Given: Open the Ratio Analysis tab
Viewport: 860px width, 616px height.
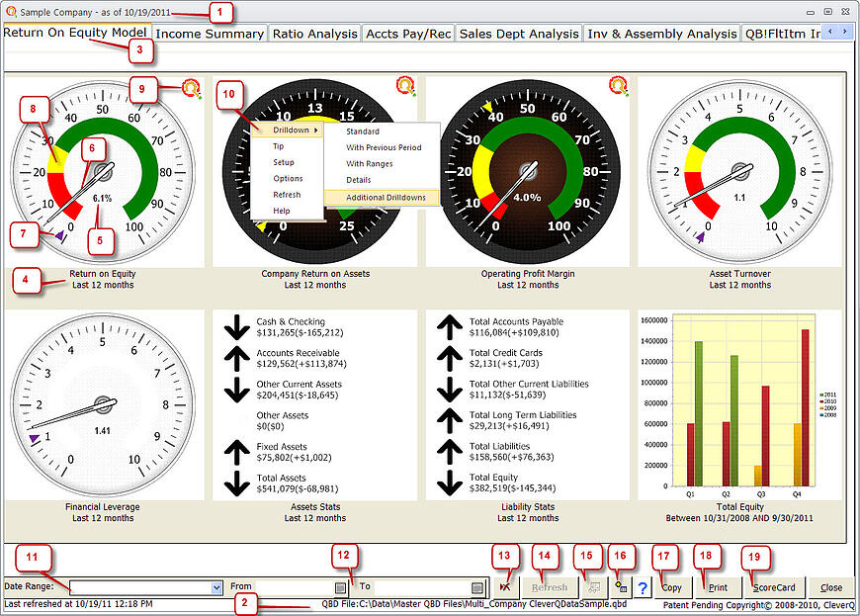Looking at the screenshot, I should (314, 34).
